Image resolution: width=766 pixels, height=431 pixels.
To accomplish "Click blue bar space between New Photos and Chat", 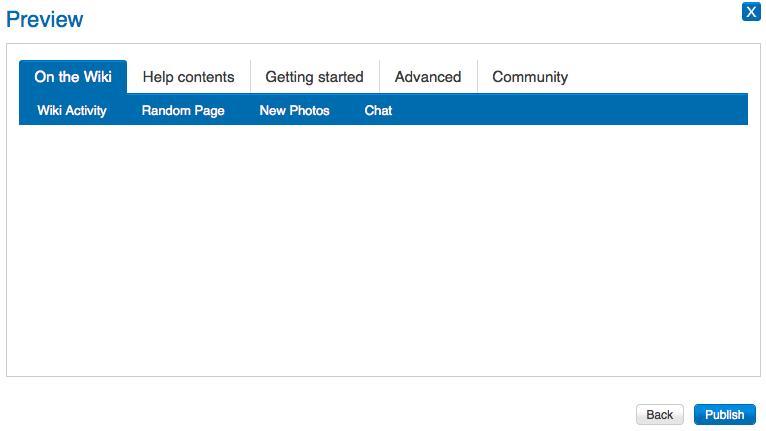I will tap(347, 110).
